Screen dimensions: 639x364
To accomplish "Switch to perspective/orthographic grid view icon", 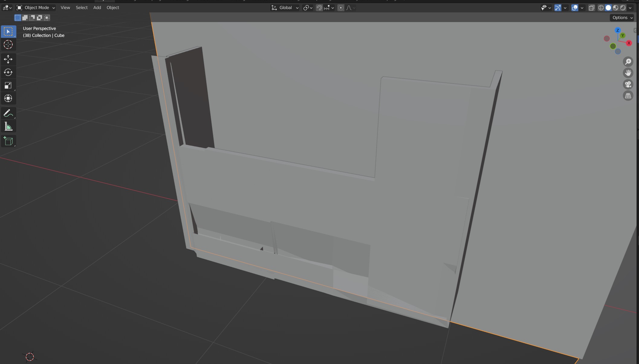I will point(628,96).
